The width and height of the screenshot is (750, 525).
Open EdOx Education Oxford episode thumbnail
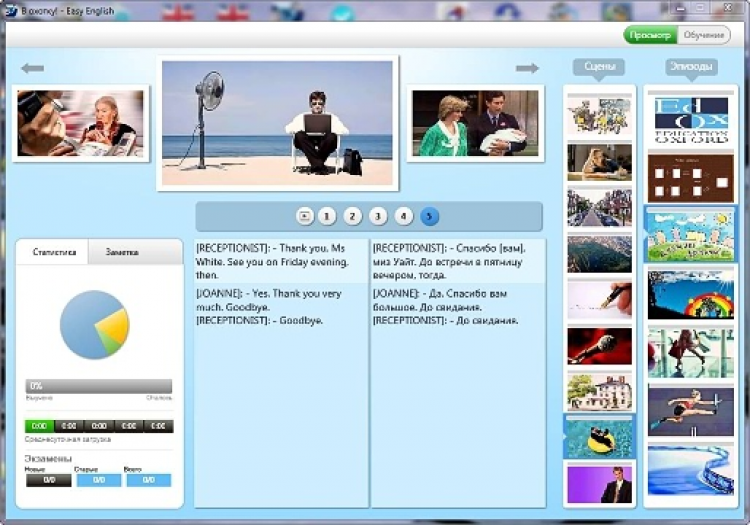(691, 120)
